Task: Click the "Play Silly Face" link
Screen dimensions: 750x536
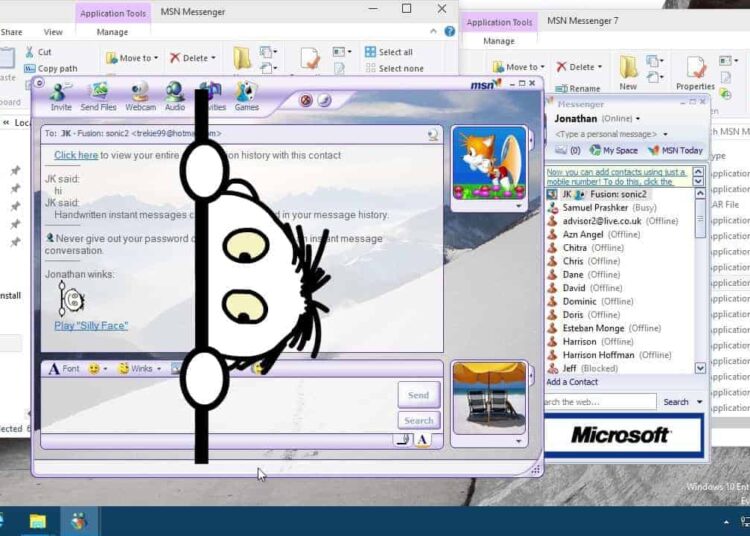Action: (x=91, y=325)
